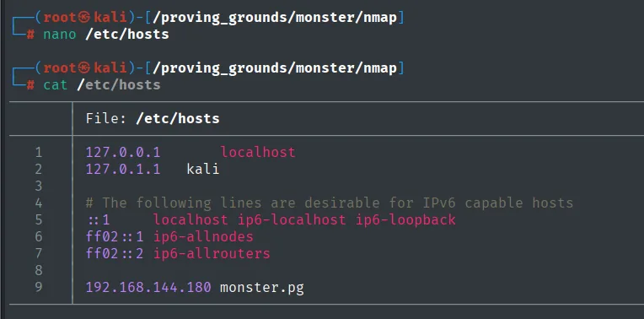Viewport: 644px width, 319px height.
Task: Click the path in the second prompt line
Action: 274,68
